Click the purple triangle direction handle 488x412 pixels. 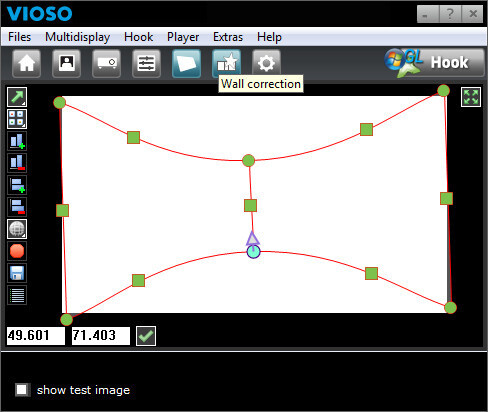tap(252, 238)
